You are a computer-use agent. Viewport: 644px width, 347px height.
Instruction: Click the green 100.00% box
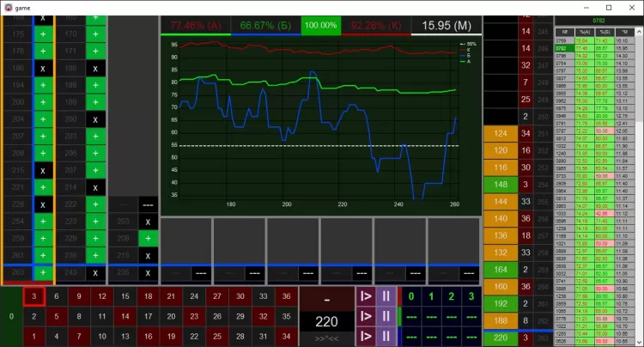tap(320, 25)
